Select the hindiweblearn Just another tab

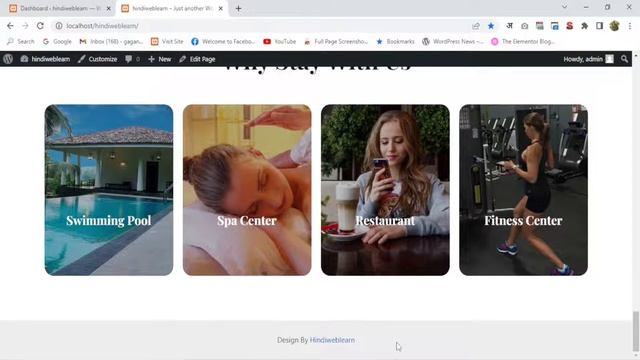(172, 8)
